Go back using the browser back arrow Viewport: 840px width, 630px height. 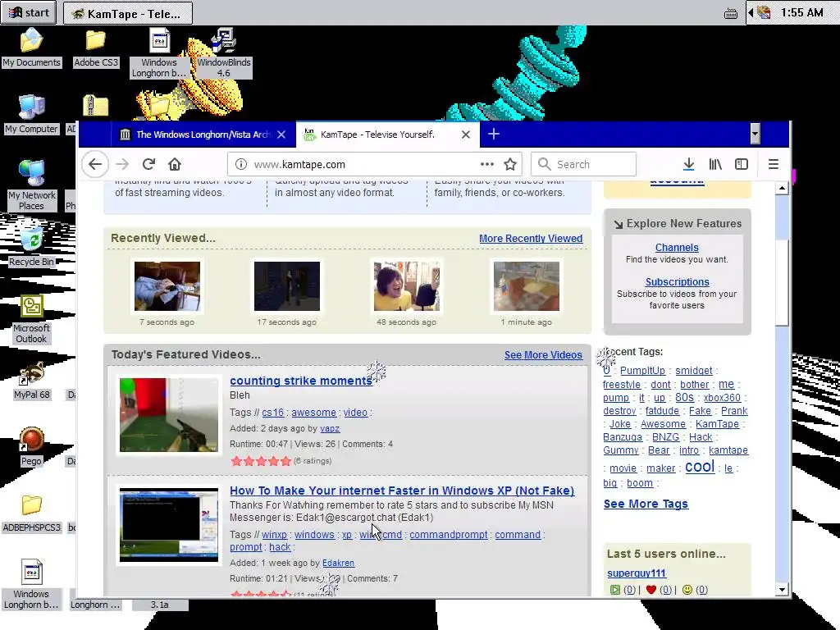(95, 164)
